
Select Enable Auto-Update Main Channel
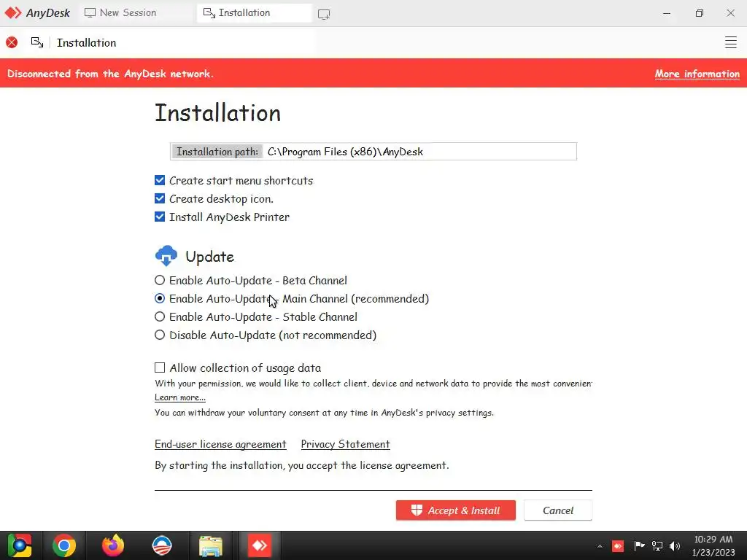click(160, 298)
